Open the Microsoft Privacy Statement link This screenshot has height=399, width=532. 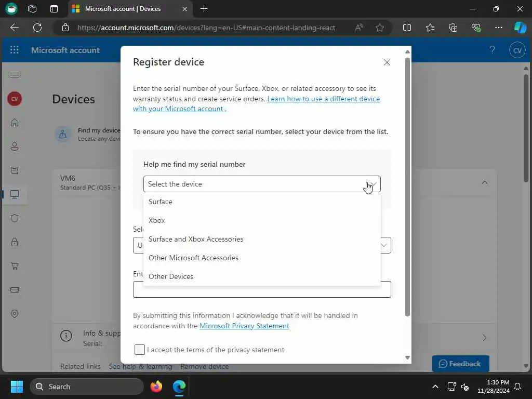coord(244,326)
